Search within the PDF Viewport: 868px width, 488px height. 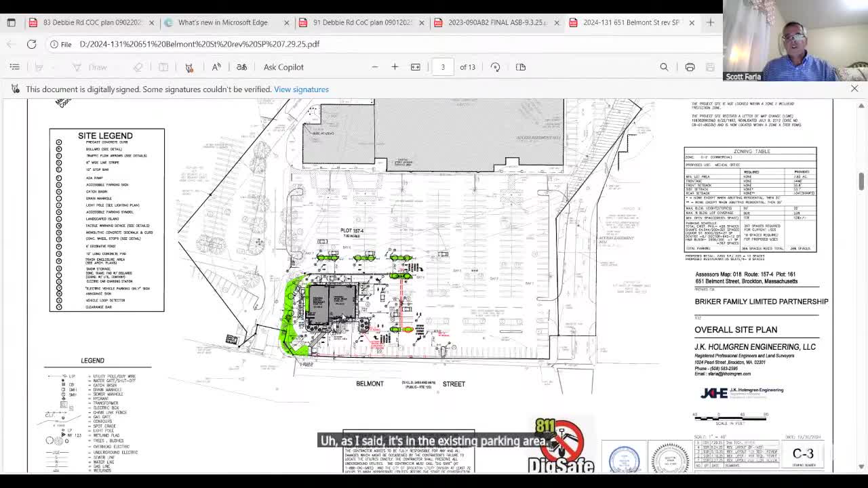coord(664,67)
